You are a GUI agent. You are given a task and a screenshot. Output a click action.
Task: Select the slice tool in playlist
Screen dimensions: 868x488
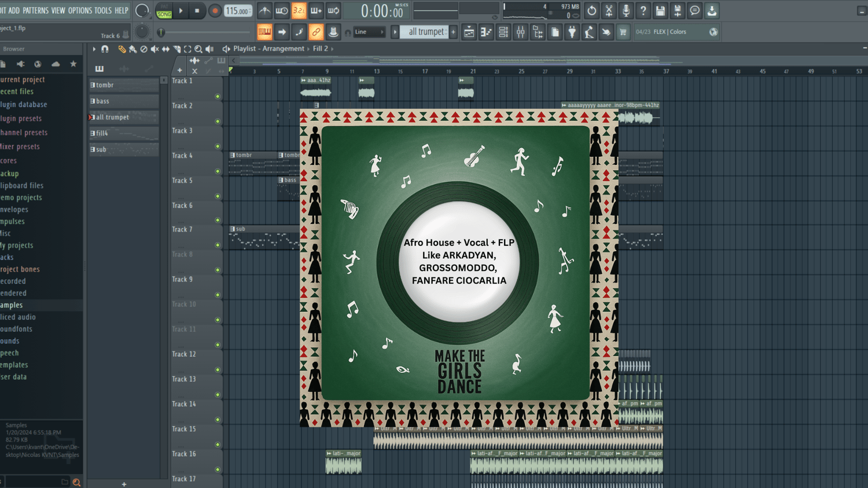click(x=176, y=49)
